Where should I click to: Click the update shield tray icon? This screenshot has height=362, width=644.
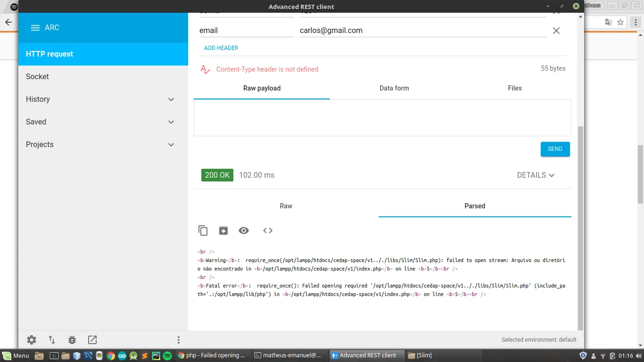click(x=583, y=355)
